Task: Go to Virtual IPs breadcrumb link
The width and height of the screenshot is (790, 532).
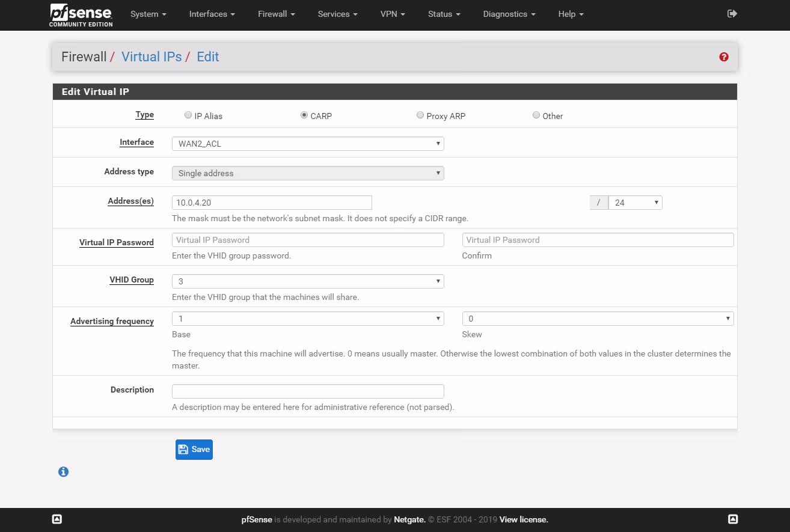Action: [152, 57]
